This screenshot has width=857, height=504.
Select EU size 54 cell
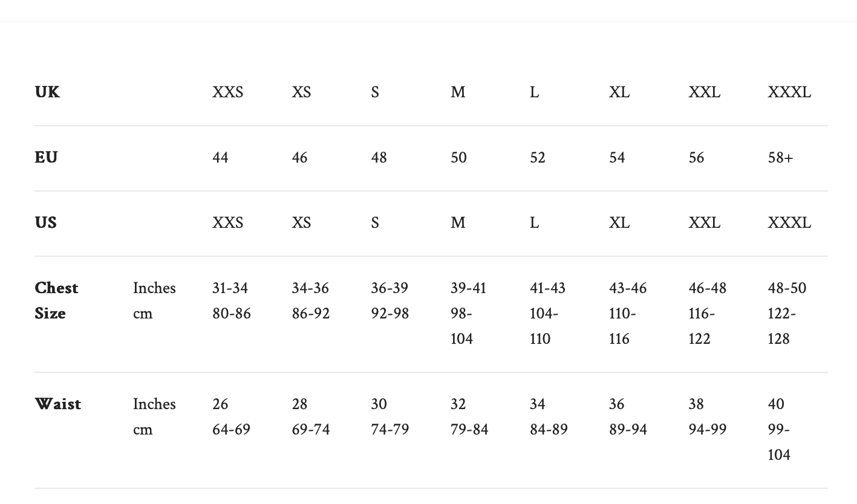[x=617, y=158]
